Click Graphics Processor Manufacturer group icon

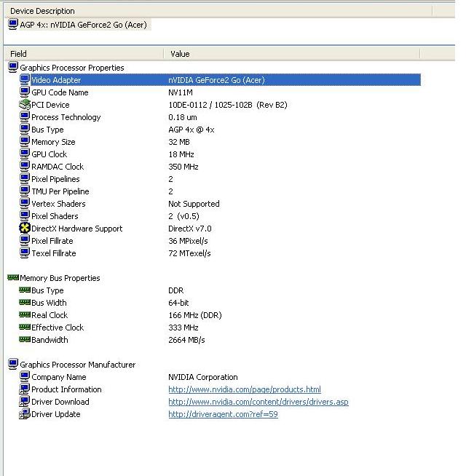click(x=13, y=364)
